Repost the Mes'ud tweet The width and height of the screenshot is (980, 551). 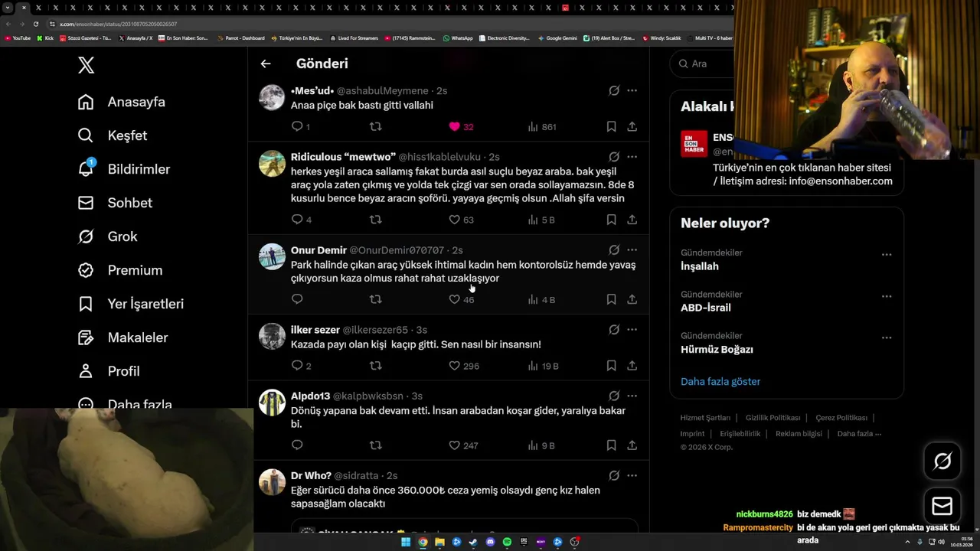375,126
